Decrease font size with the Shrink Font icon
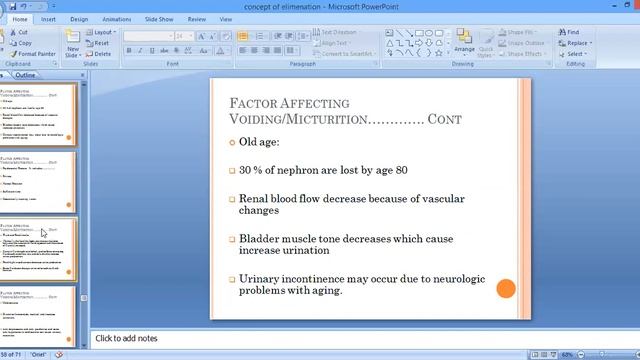 (x=212, y=36)
